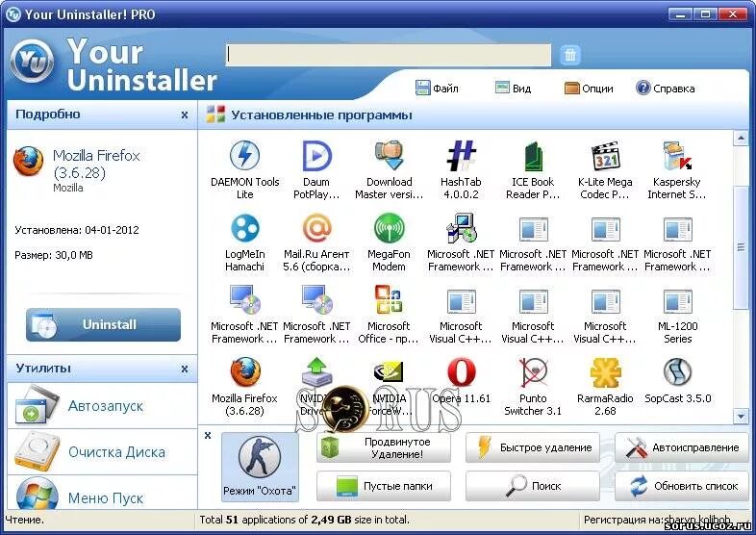Select the DAEMON Tools Lite program icon

[x=245, y=157]
